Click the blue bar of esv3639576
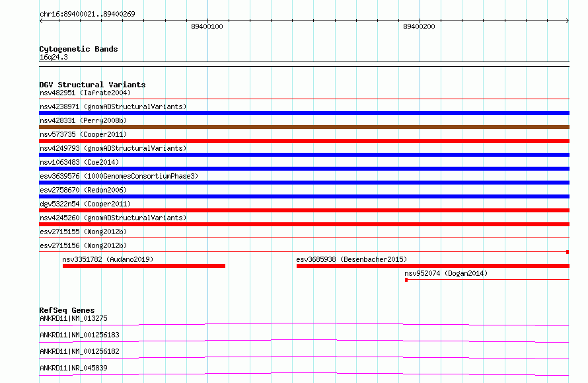588x383 pixels. (x=304, y=183)
